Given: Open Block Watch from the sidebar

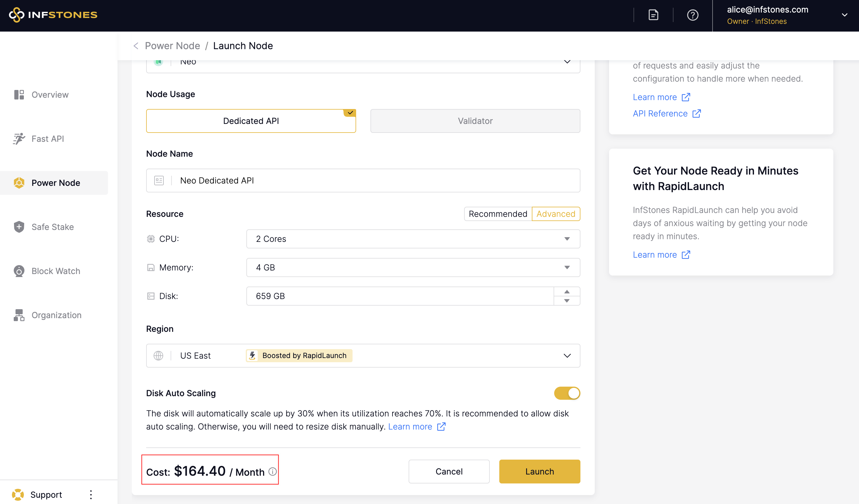Looking at the screenshot, I should 55,271.
